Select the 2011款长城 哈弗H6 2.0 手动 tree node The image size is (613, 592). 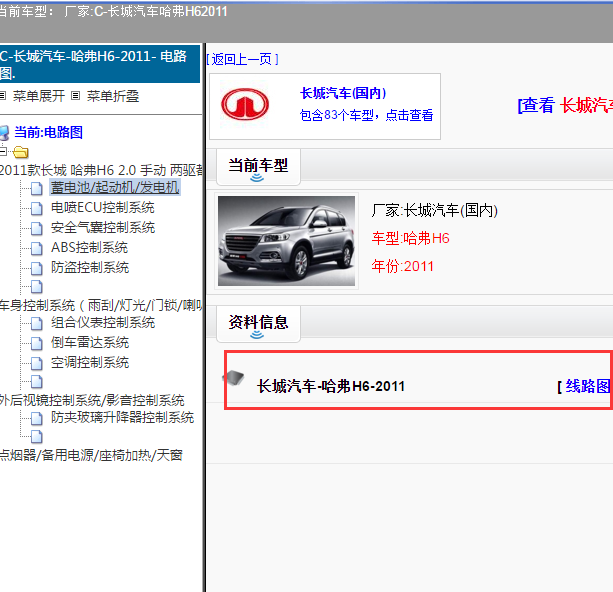coord(102,170)
